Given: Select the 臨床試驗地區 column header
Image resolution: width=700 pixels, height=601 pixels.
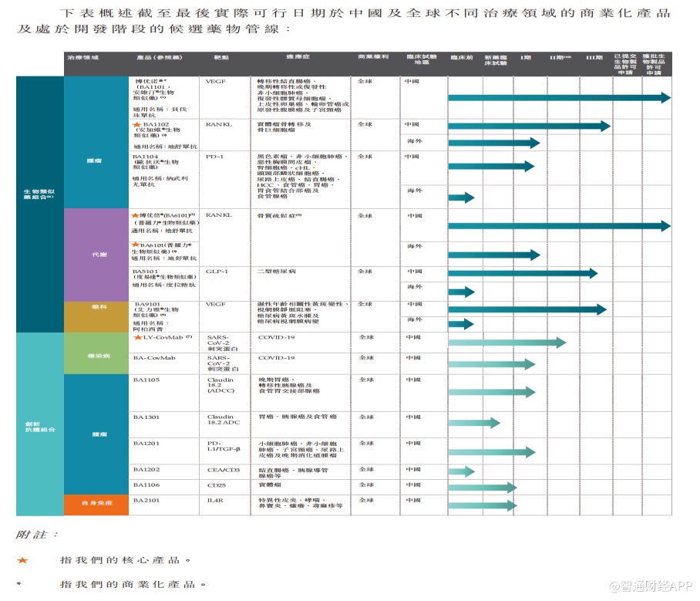Looking at the screenshot, I should [x=421, y=59].
